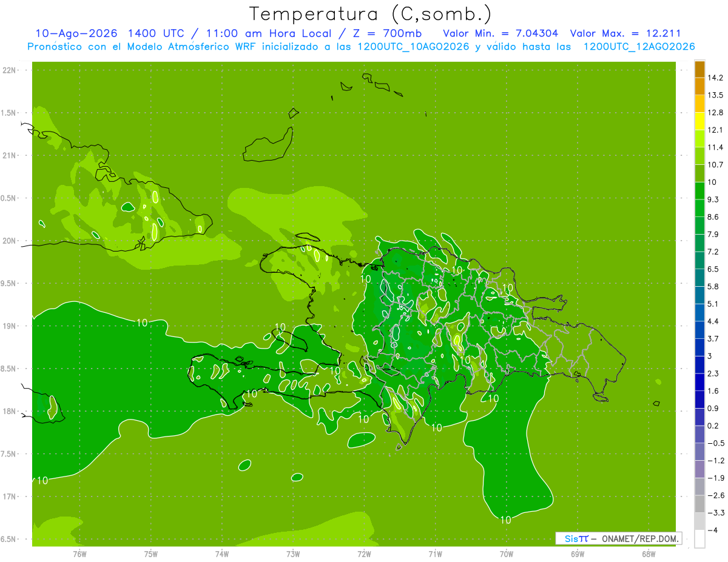728x562 pixels.
Task: Click the '73W' longitude label
Action: pyautogui.click(x=293, y=554)
